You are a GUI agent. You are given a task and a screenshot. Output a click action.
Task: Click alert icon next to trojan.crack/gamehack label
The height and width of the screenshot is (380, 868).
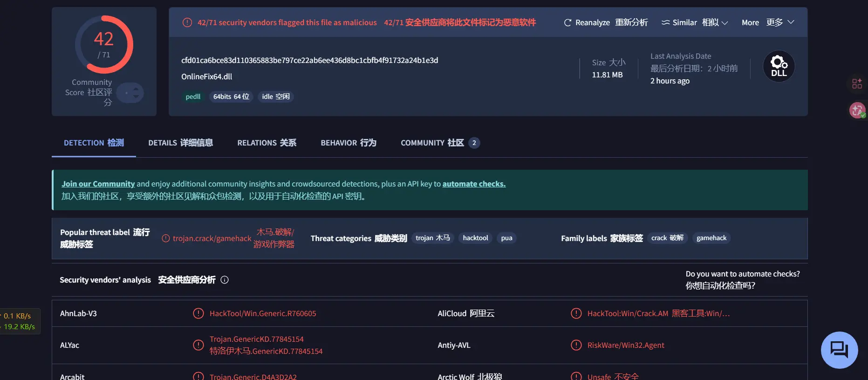tap(166, 238)
